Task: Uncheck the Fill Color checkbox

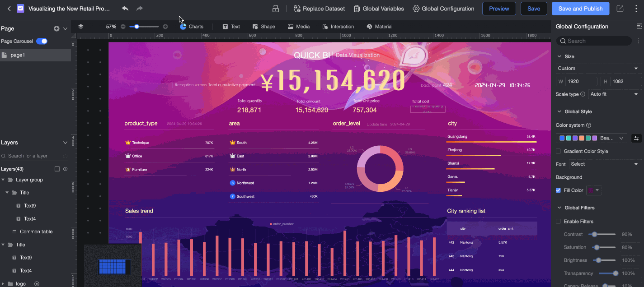Action: 559,190
